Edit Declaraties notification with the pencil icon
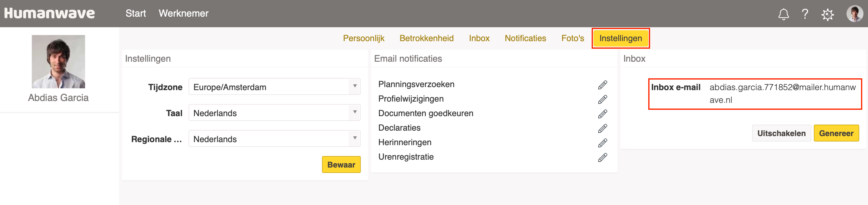The width and height of the screenshot is (868, 205). (x=603, y=128)
